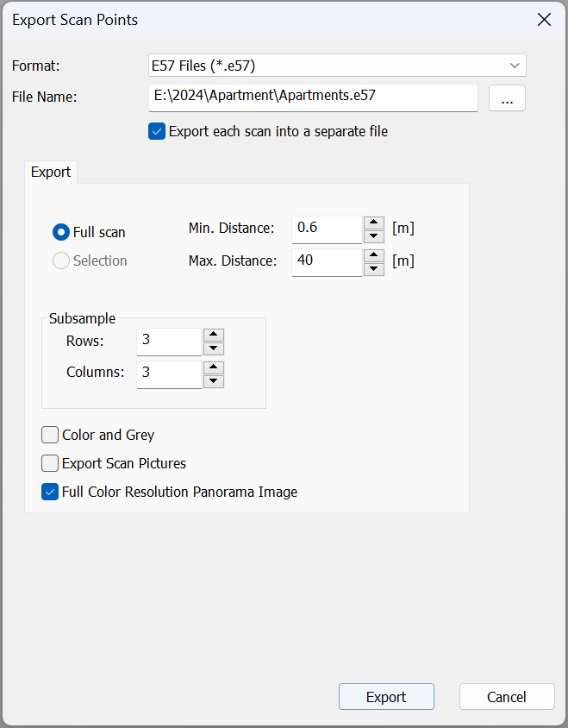Open file browser with the ellipsis button

pos(507,98)
